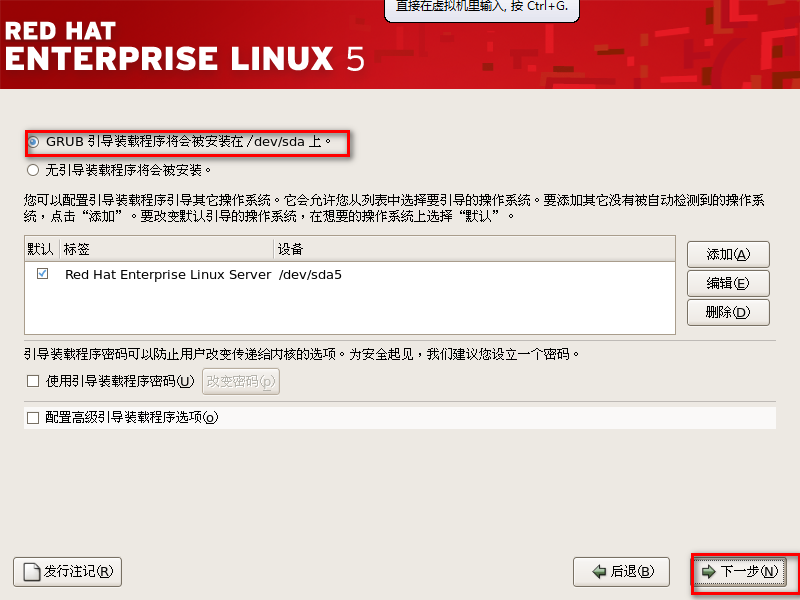The width and height of the screenshot is (800, 600).
Task: Enable the use boot loader password checkbox
Action: tap(33, 381)
